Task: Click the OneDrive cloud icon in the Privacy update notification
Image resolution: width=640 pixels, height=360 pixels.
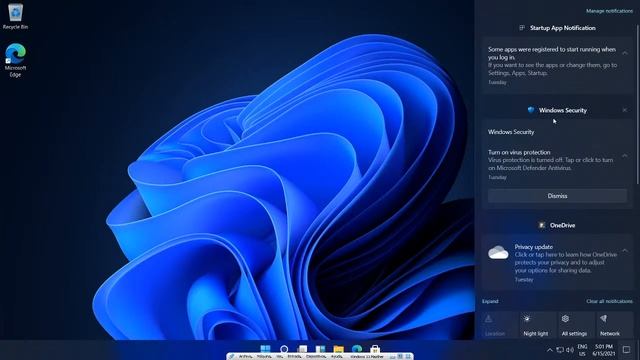Action: 498,252
